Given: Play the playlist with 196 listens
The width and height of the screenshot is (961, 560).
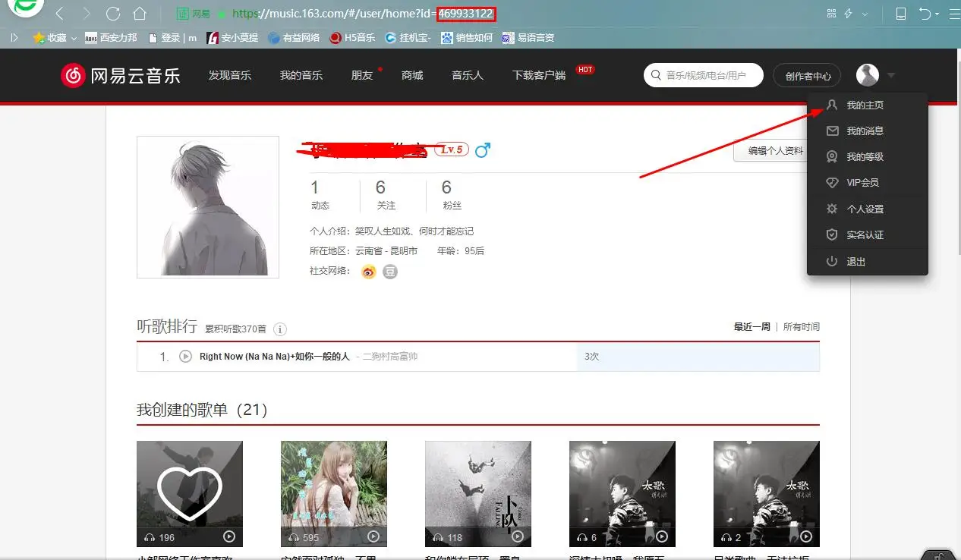Looking at the screenshot, I should click(x=229, y=536).
